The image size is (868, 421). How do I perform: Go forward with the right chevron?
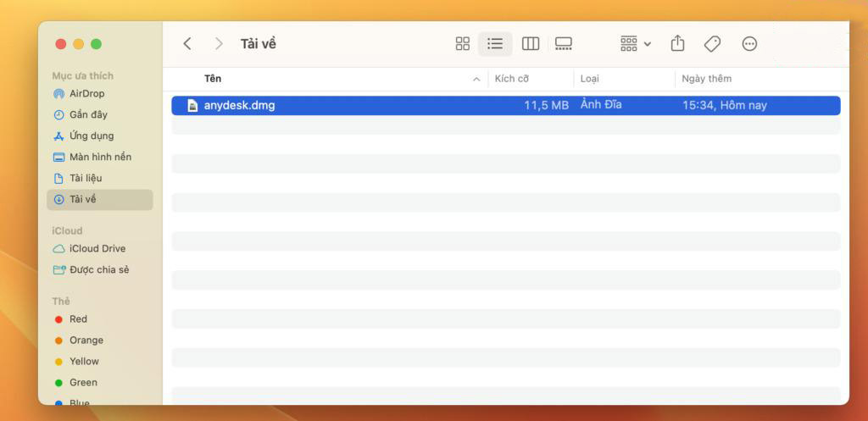[x=220, y=44]
